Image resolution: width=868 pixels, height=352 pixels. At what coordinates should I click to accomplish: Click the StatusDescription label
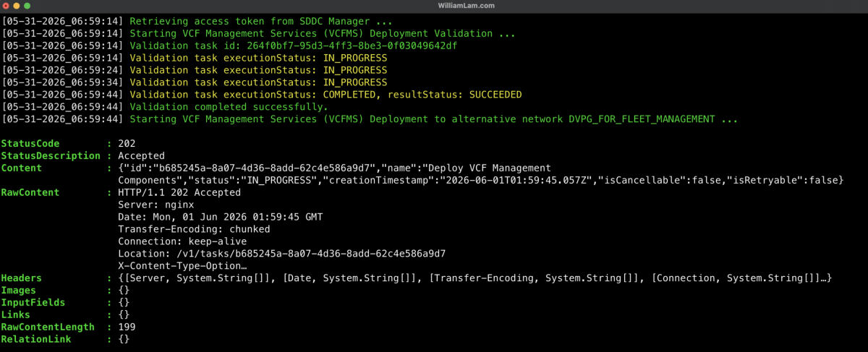tap(51, 155)
